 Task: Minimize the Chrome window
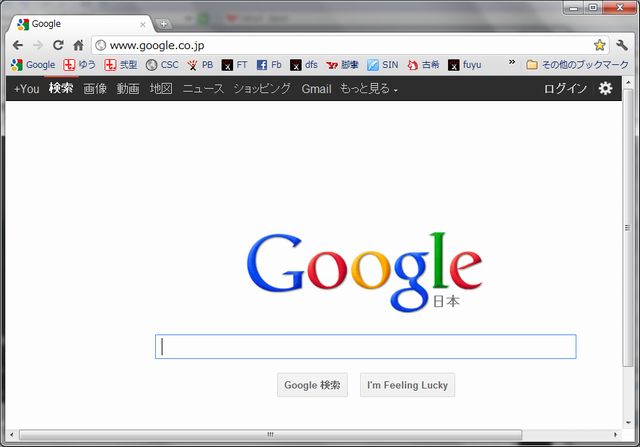(x=573, y=8)
